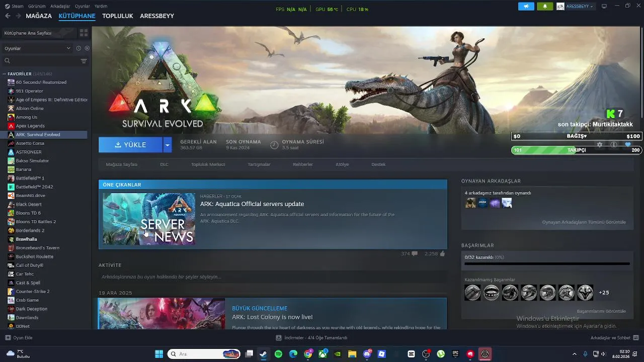Expand the Oyunlar filter dropdown
Image resolution: width=644 pixels, height=362 pixels.
(37, 48)
